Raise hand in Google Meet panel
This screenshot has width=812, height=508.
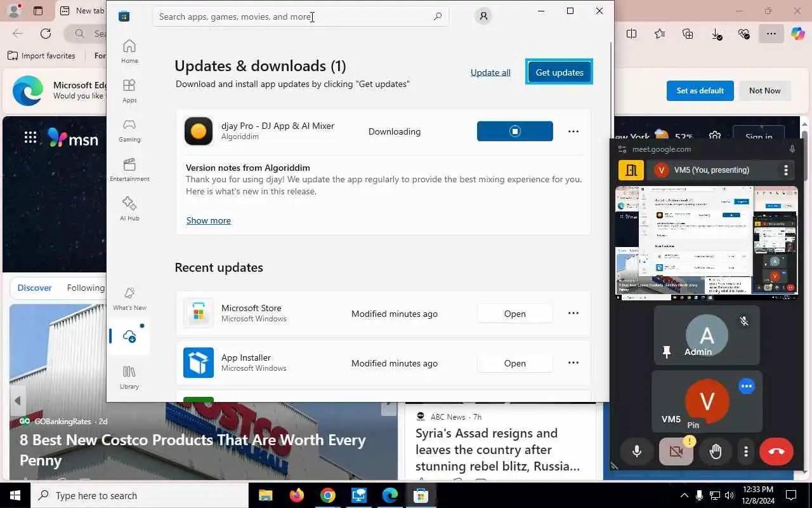click(716, 451)
